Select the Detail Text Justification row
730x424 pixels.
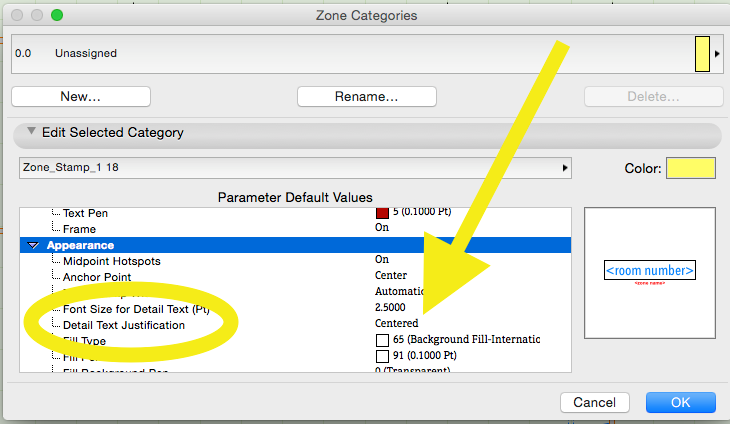click(124, 325)
